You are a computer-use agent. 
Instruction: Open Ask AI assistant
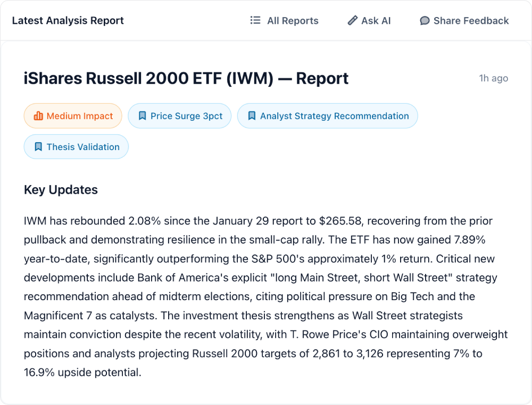(x=369, y=20)
